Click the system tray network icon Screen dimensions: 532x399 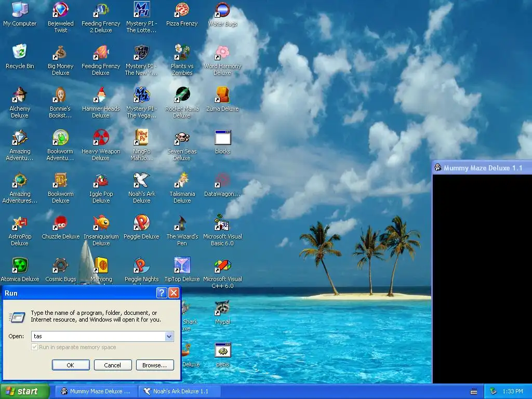494,391
